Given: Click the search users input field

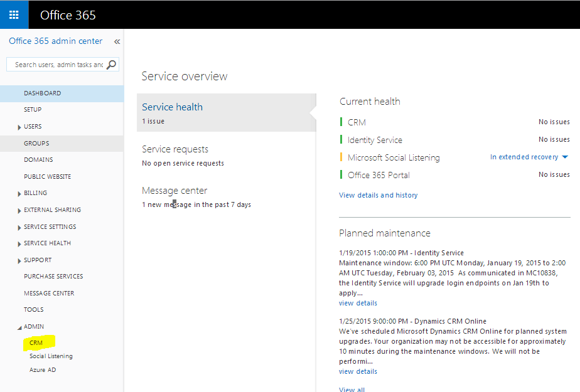Looking at the screenshot, I should pos(58,65).
